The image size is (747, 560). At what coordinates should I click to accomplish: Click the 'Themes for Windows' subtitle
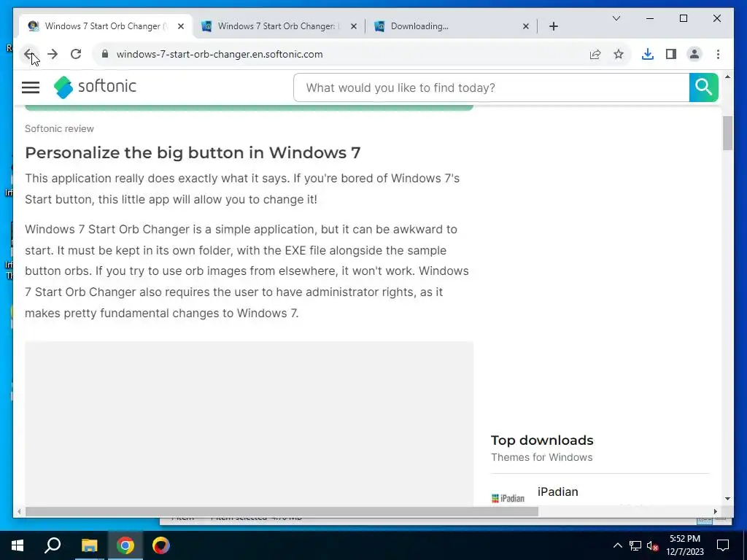542,457
